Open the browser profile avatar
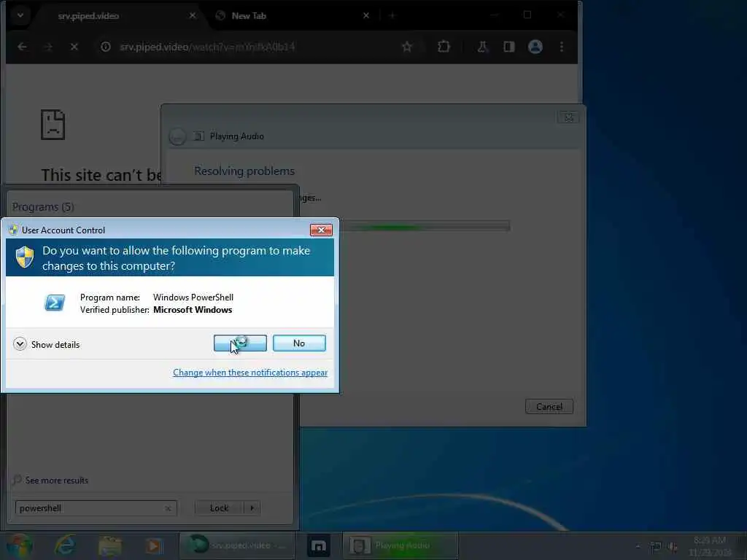 pyautogui.click(x=535, y=47)
